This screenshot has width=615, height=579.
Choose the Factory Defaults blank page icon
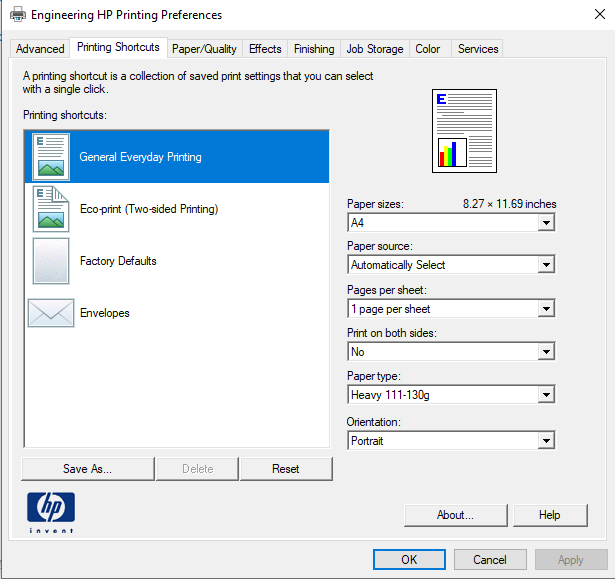[x=51, y=261]
